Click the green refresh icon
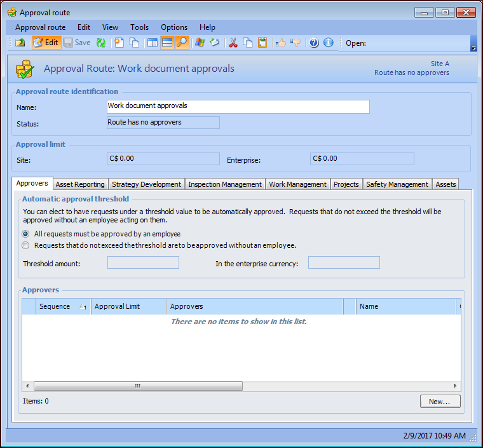483x448 pixels. [x=100, y=43]
